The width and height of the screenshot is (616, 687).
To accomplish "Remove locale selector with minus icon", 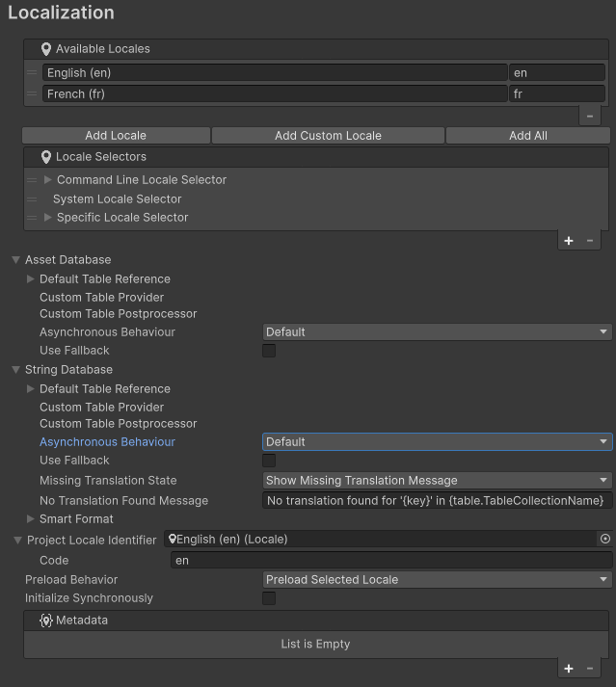I will [x=590, y=241].
